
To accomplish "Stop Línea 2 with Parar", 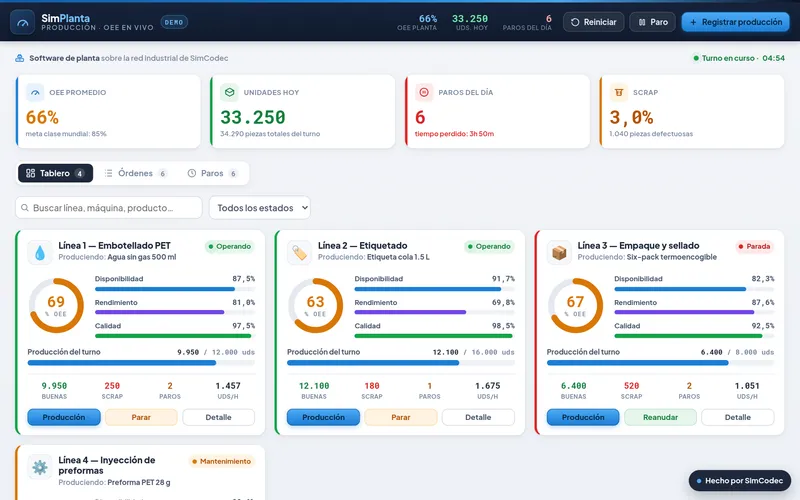I will tap(401, 417).
